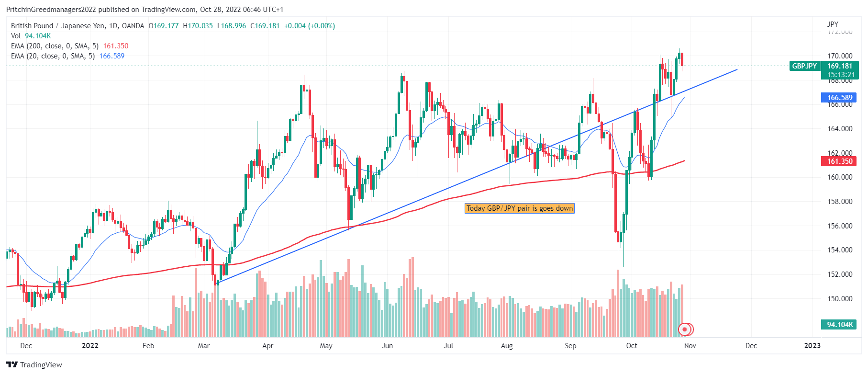Click the JPY currency label on price axis
The width and height of the screenshot is (868, 375).
(x=833, y=24)
